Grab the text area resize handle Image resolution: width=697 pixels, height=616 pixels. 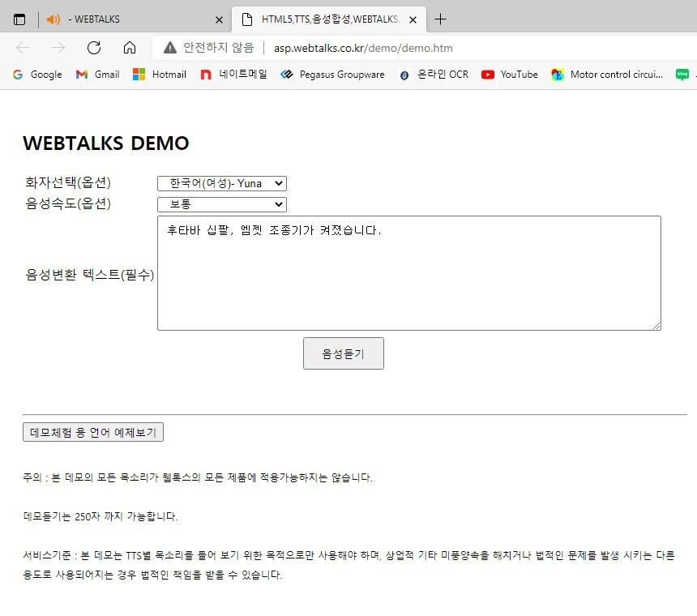(656, 326)
